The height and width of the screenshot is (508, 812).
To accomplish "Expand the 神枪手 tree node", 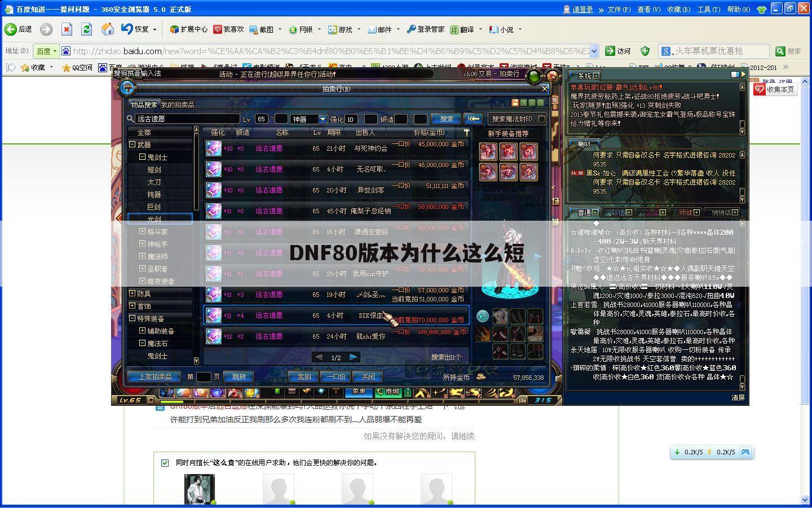I will 142,244.
